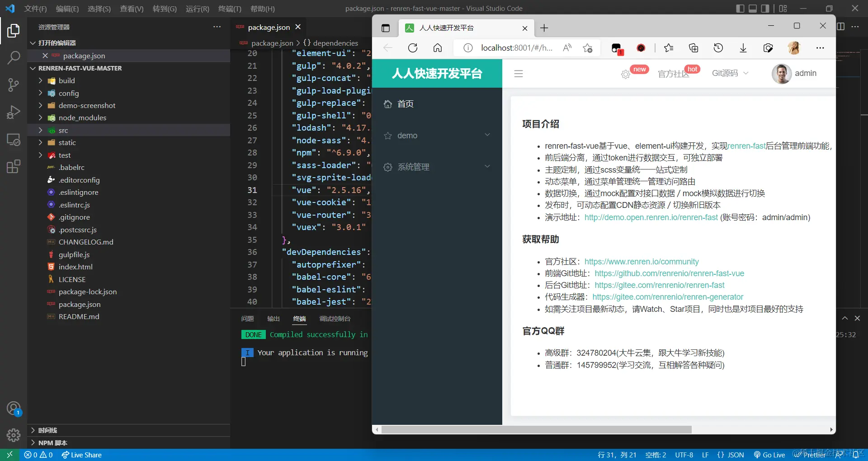The image size is (868, 461).
Task: Open the Git源码 dropdown
Action: coord(730,73)
